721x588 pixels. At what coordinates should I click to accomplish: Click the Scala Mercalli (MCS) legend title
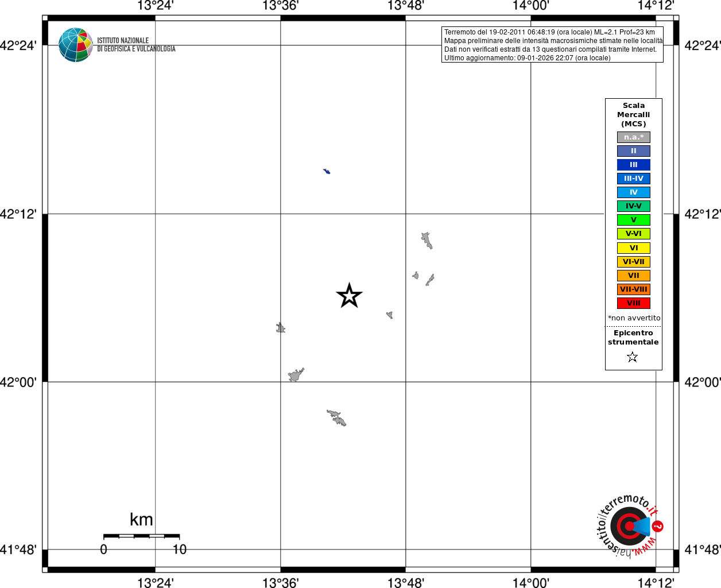[634, 115]
